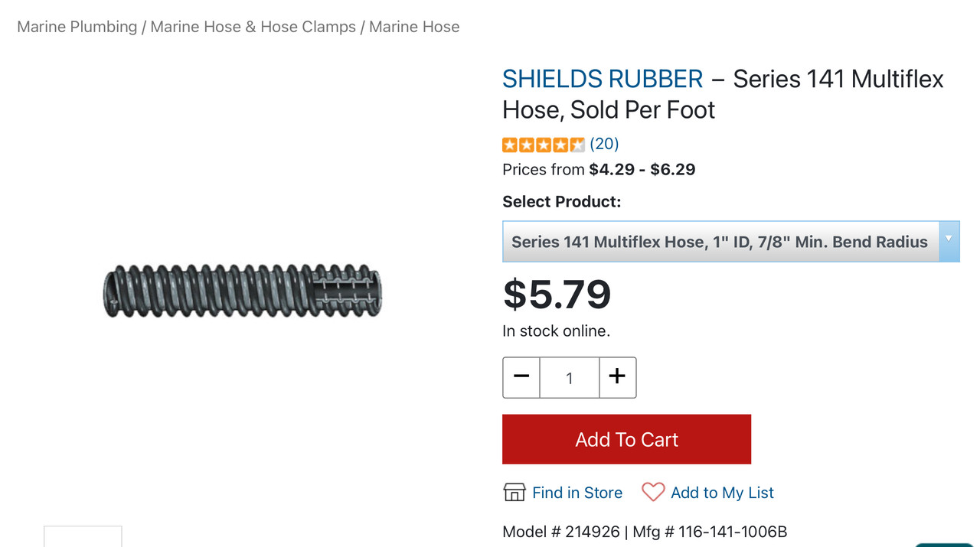Open the Marine Hose breadcrumb category
This screenshot has width=980, height=547.
[414, 27]
